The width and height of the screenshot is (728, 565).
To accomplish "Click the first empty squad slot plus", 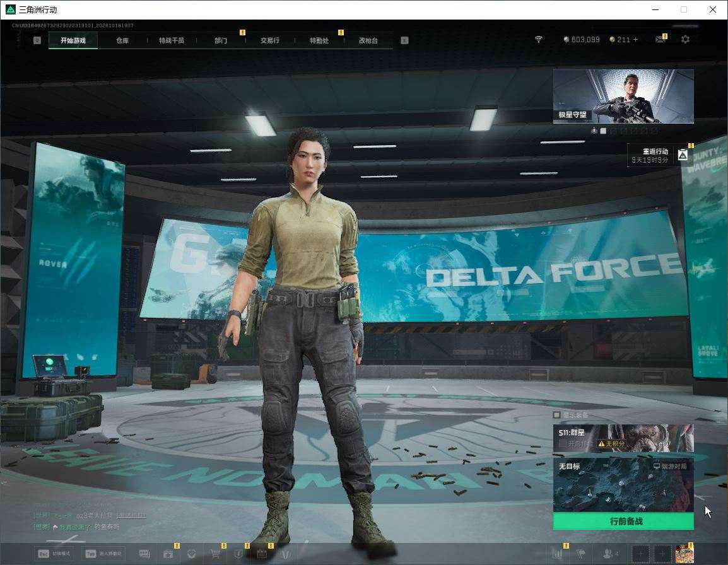I will pyautogui.click(x=640, y=554).
